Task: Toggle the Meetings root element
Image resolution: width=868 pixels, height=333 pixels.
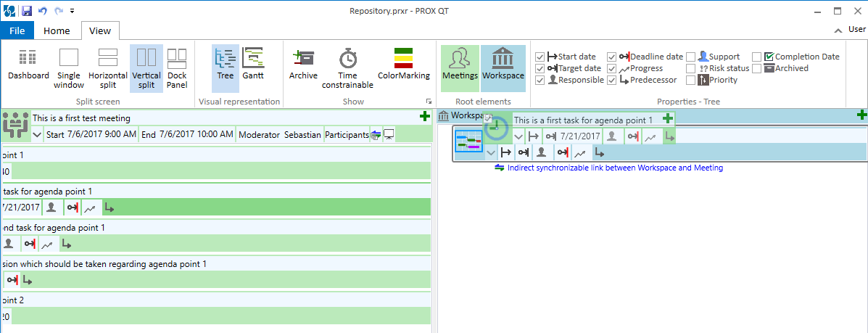Action: coord(460,65)
